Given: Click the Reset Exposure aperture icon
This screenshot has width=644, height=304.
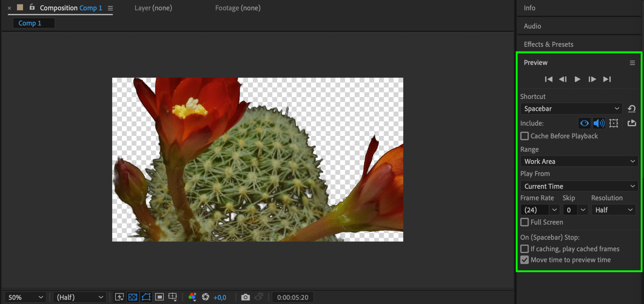Looking at the screenshot, I should tap(206, 297).
